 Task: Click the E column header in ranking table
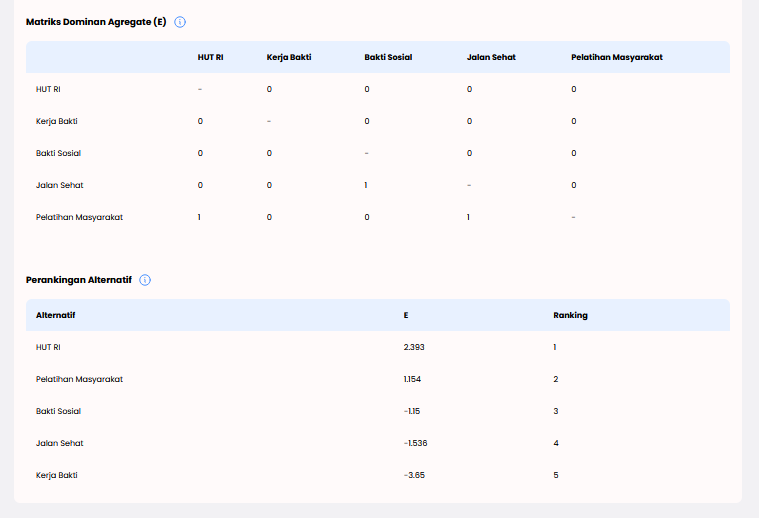406,315
